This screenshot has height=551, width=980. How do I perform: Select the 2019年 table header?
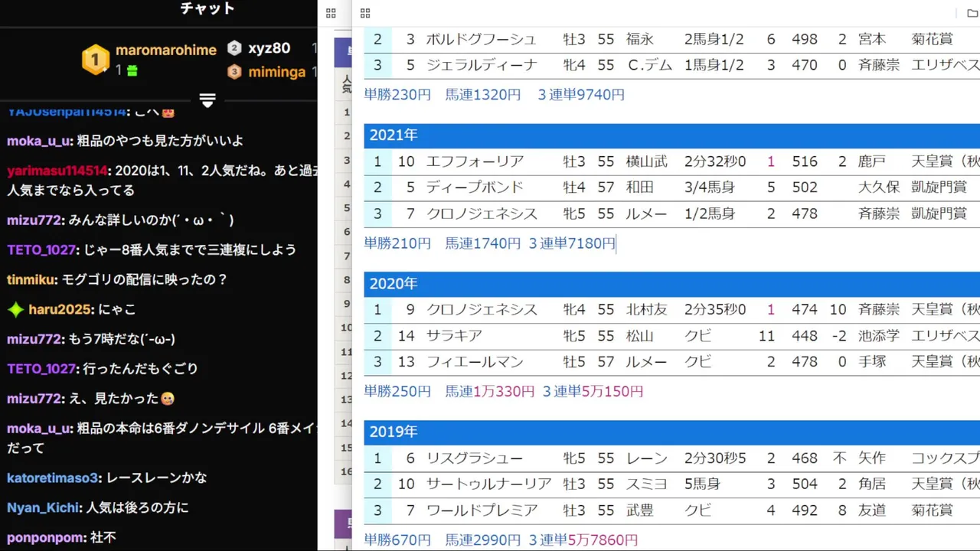pyautogui.click(x=671, y=432)
